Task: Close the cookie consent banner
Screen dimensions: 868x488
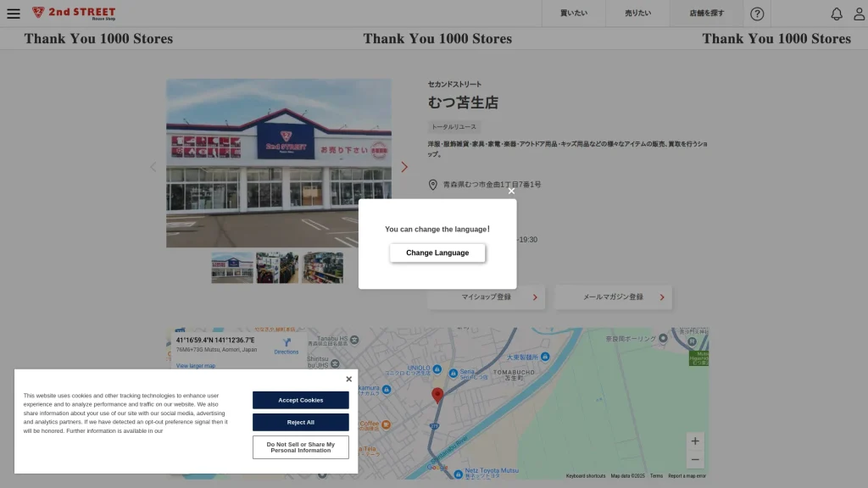Action: tap(348, 379)
